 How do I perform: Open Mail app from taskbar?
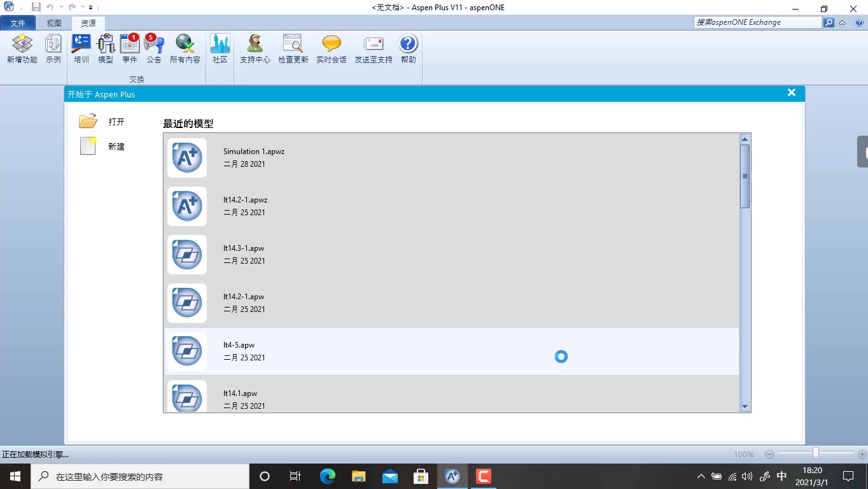click(389, 476)
